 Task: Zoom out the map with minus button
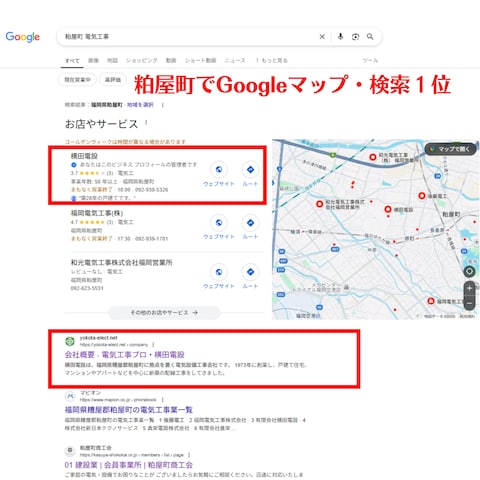coord(469,303)
